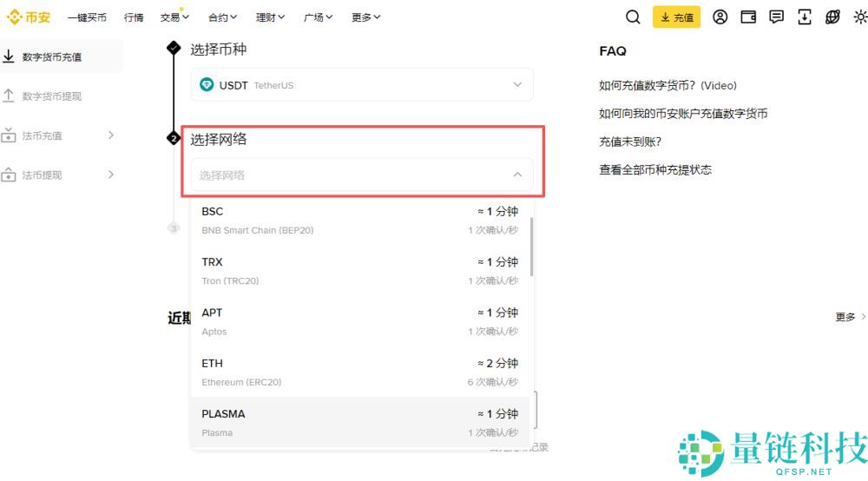Open the 一键买币 menu item
This screenshot has height=481, width=868.
pos(87,17)
